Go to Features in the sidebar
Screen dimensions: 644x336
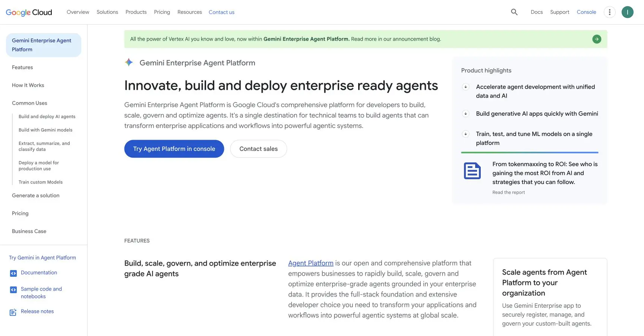point(22,67)
